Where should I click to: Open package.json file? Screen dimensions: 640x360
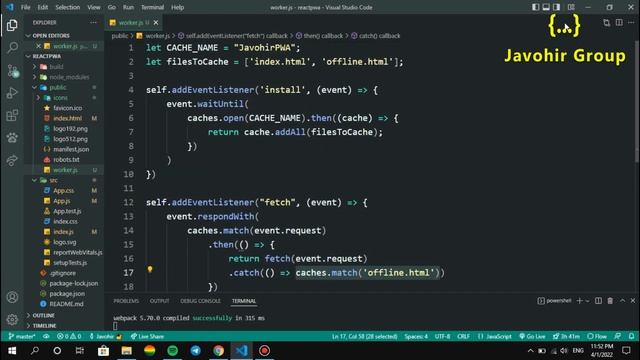click(67, 293)
